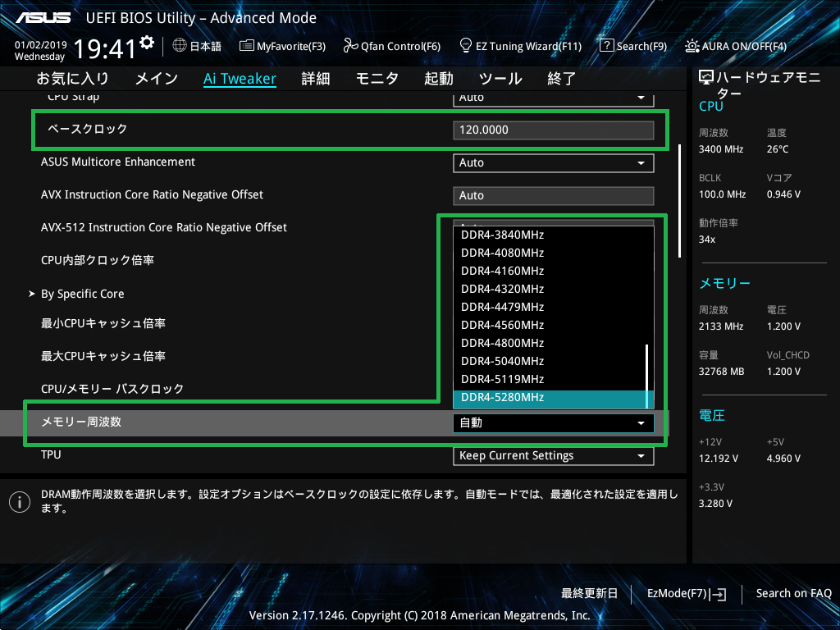
Task: Expand TPU Keep Current Settings dropdown
Action: [x=553, y=455]
